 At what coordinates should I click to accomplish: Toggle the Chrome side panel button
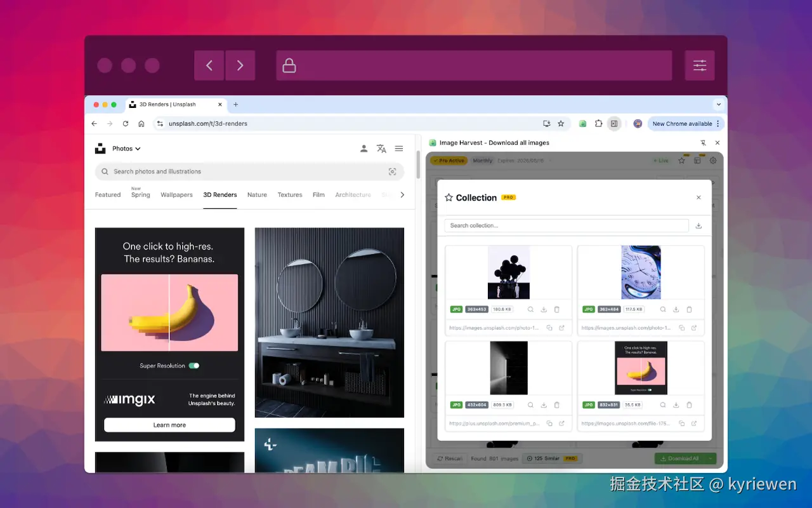[613, 124]
